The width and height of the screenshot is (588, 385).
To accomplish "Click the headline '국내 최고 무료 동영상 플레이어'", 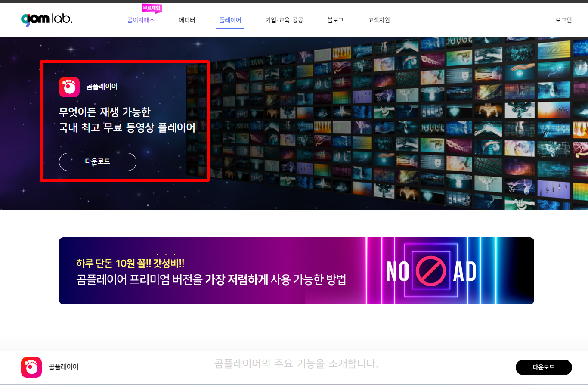I will [127, 128].
